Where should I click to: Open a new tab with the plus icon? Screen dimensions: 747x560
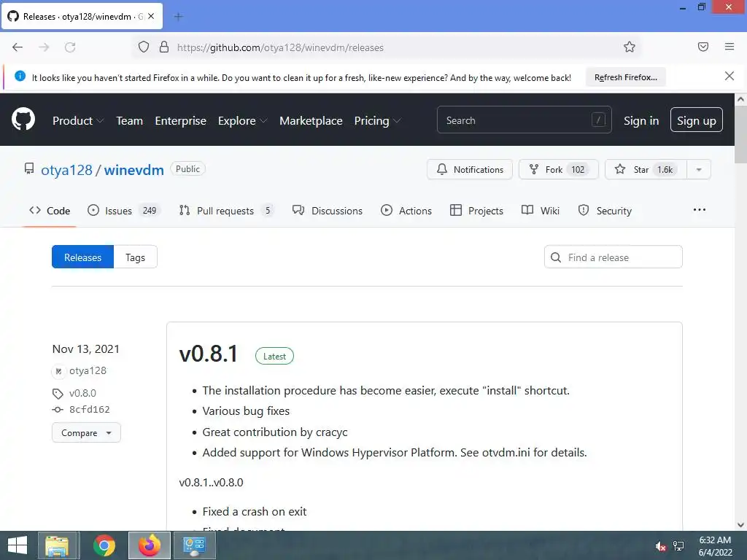[178, 17]
